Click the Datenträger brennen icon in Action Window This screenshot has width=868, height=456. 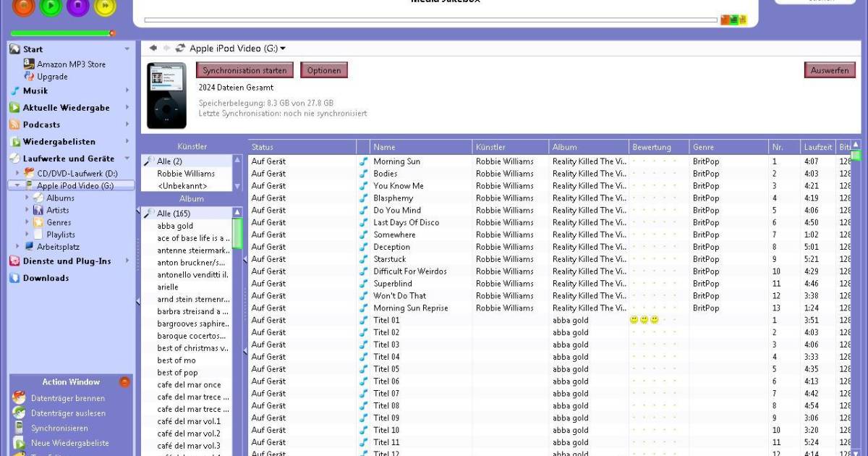click(x=18, y=397)
